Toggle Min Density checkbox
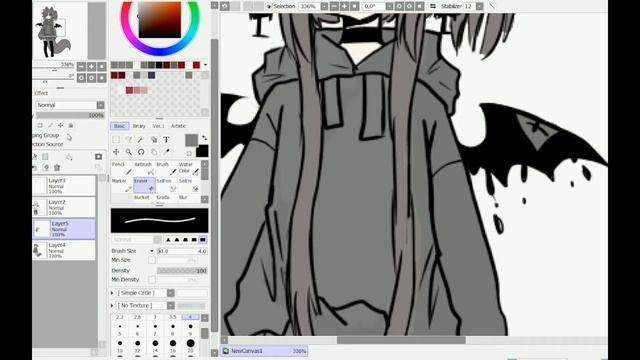 [x=152, y=280]
